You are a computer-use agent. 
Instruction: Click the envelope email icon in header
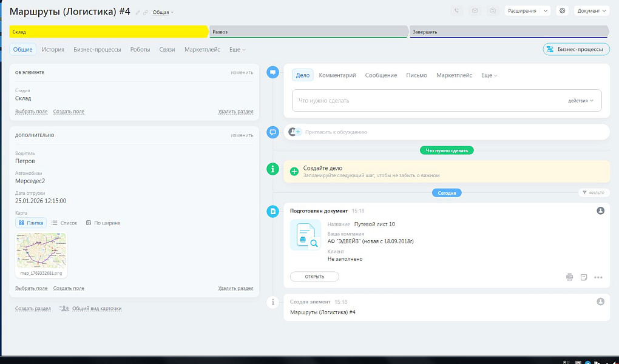[x=475, y=10]
